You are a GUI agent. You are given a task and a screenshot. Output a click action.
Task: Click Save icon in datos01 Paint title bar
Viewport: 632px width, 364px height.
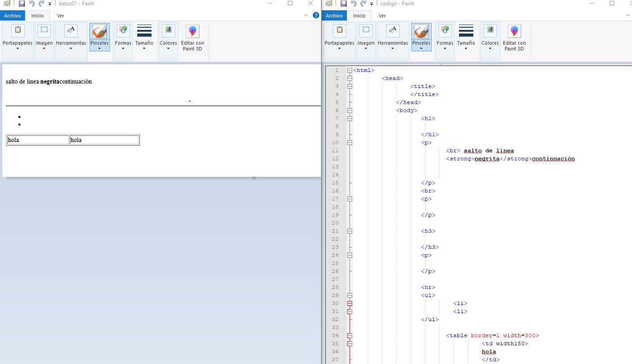[x=21, y=4]
